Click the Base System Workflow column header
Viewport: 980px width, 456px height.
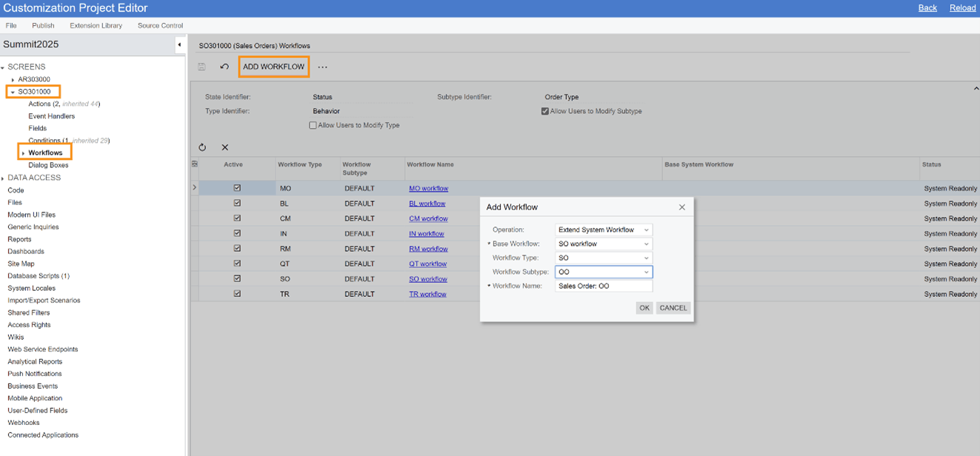click(x=790, y=168)
